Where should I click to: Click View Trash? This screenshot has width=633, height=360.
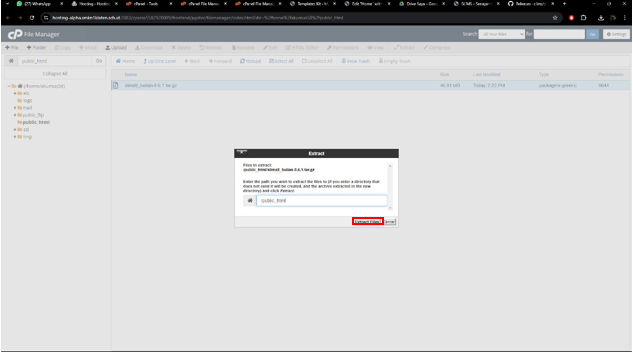pyautogui.click(x=356, y=61)
